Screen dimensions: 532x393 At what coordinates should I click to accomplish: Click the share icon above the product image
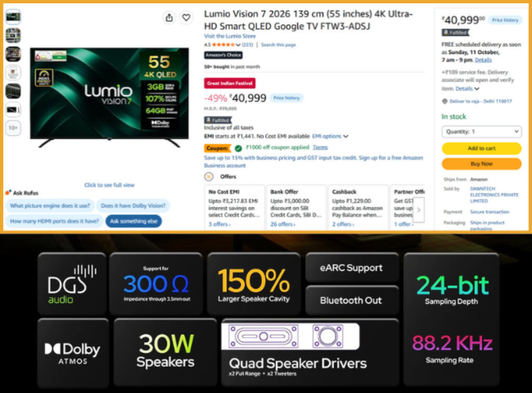pos(169,17)
